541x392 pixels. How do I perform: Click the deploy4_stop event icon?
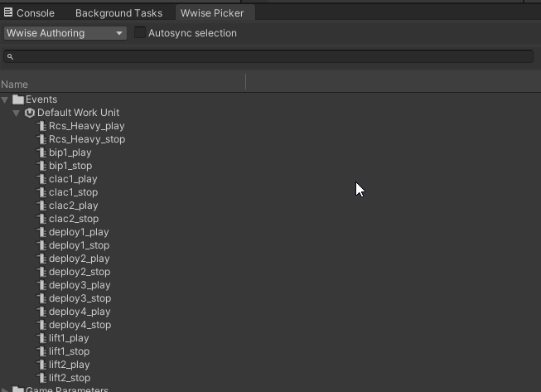click(x=41, y=325)
